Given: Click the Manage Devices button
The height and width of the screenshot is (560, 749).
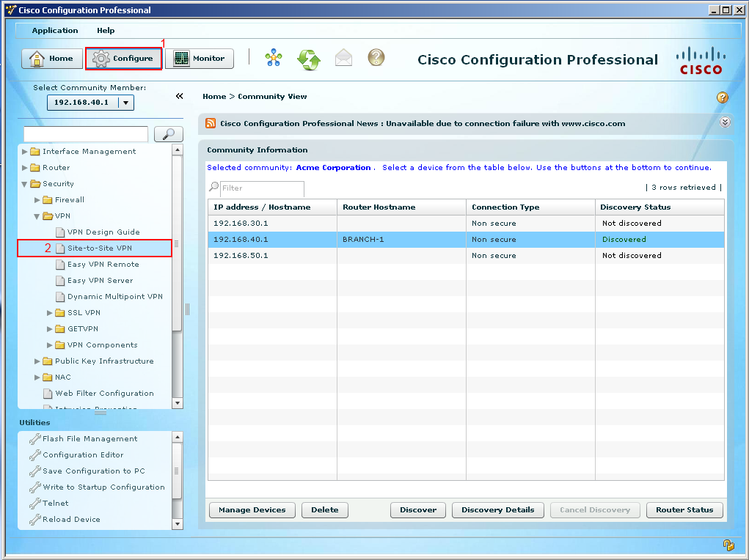Looking at the screenshot, I should tap(252, 510).
